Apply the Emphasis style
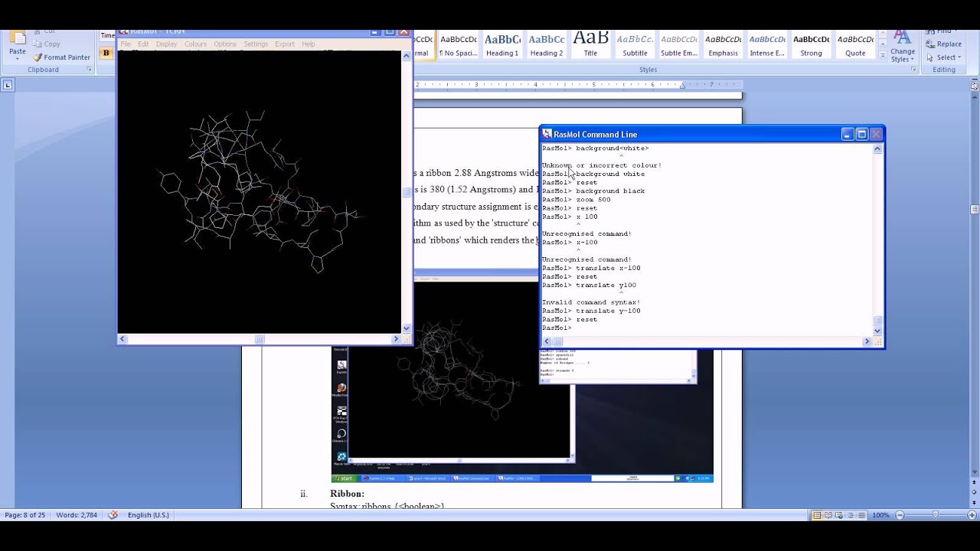The height and width of the screenshot is (551, 980). (x=723, y=45)
